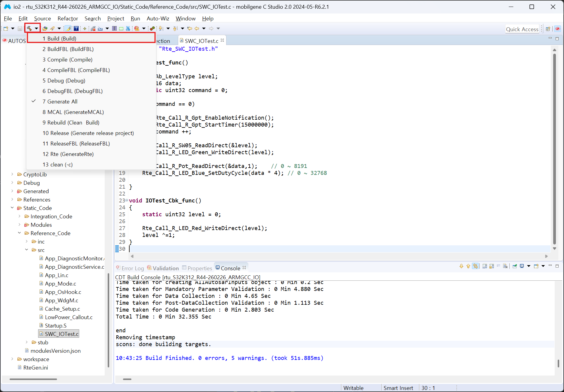This screenshot has width=564, height=392.
Task: Go to previous annotation with the up-arrow icon
Action: (x=175, y=28)
